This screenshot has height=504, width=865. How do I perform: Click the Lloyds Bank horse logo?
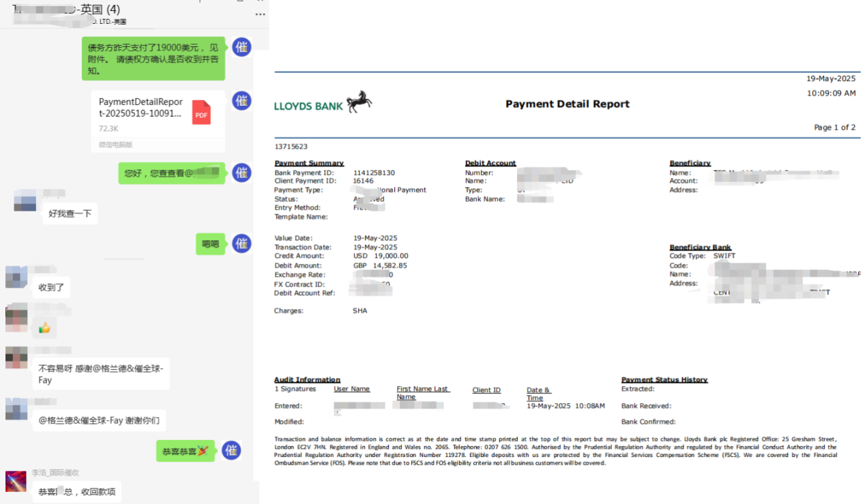360,102
